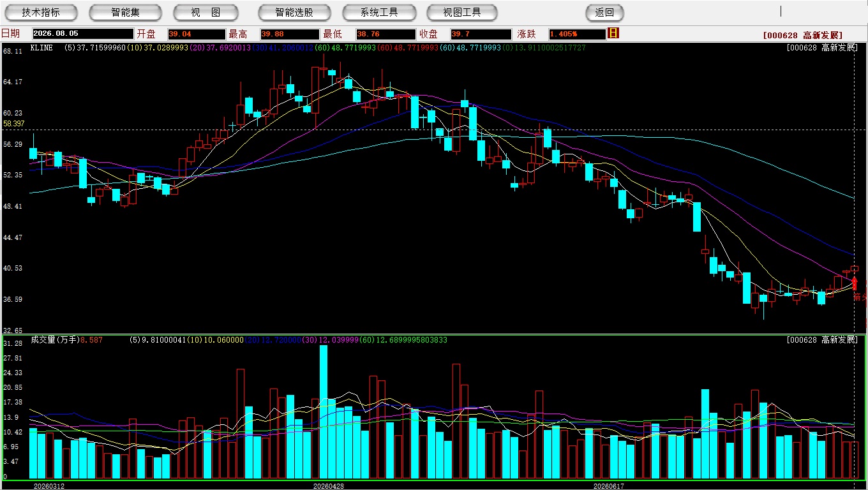Click the 68.11 price axis label

(13, 51)
